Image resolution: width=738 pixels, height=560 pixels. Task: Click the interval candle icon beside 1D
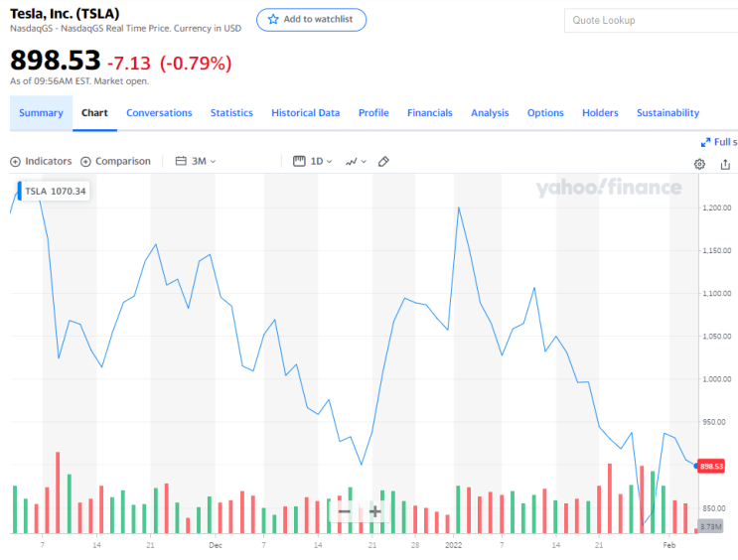(x=299, y=162)
